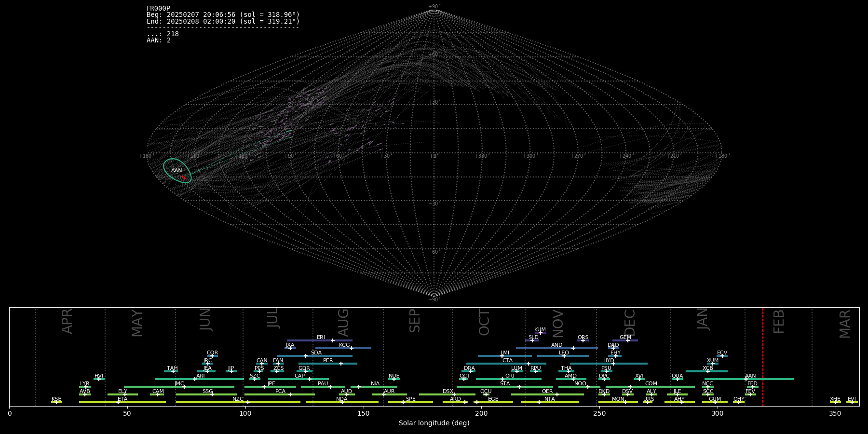Click the COM shower label
Viewport: 868px width, 434px height.
pos(651,383)
